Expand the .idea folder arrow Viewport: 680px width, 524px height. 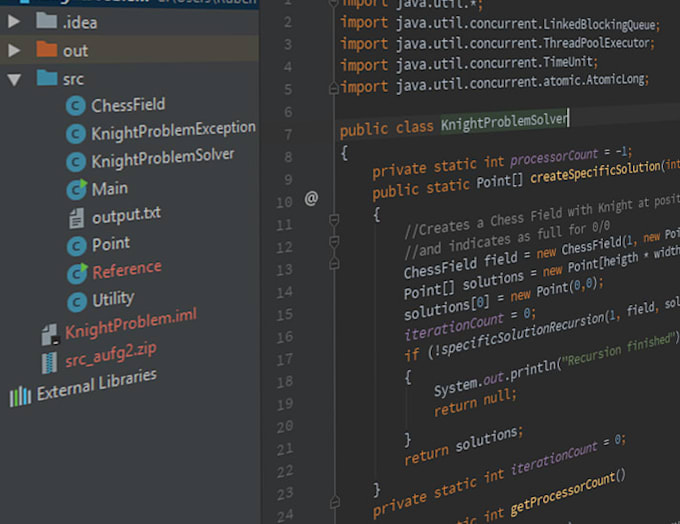[14, 21]
